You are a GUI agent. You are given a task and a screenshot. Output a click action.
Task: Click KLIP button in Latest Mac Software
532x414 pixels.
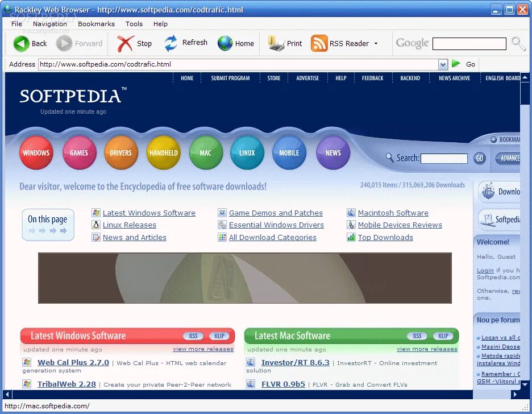(x=443, y=336)
